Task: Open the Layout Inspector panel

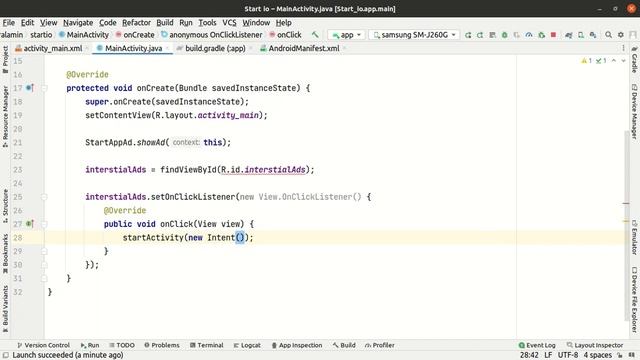Action: (595, 345)
